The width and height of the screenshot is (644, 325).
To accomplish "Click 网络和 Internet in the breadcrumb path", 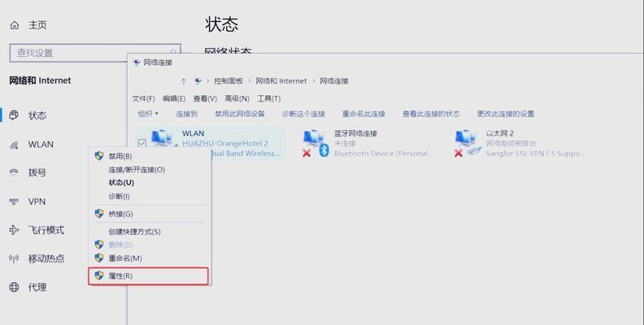I will (x=281, y=81).
